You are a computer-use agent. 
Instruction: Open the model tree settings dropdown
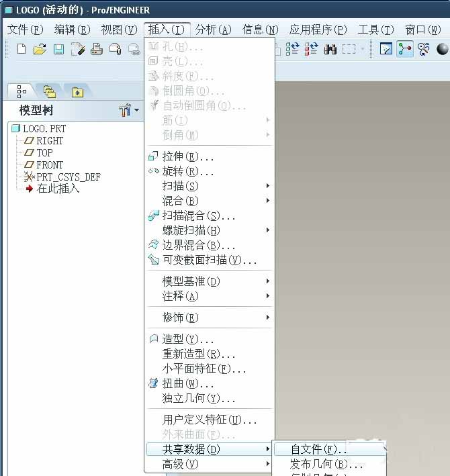click(129, 110)
